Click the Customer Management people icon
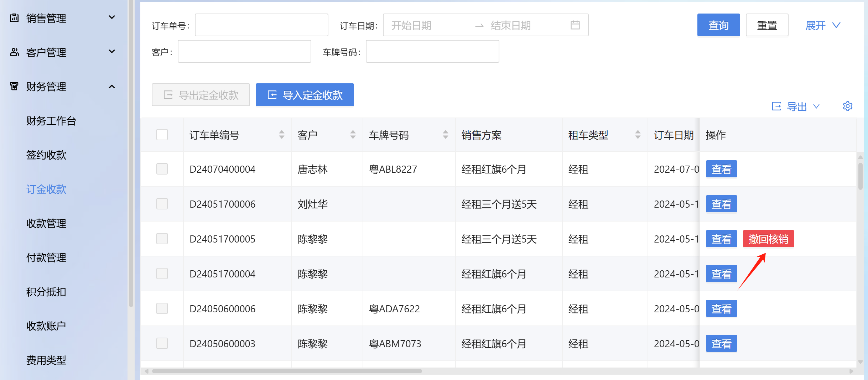The height and width of the screenshot is (380, 868). pyautogui.click(x=14, y=52)
